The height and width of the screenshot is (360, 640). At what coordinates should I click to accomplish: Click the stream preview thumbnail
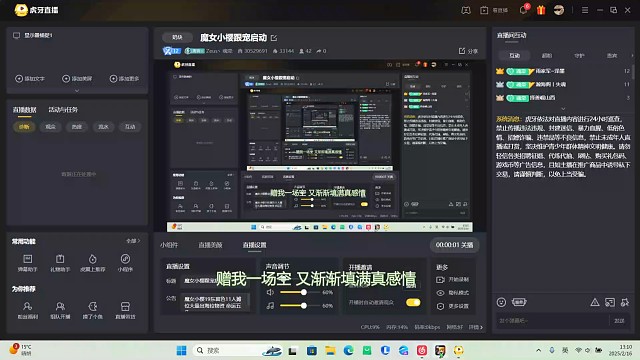[x=320, y=146]
